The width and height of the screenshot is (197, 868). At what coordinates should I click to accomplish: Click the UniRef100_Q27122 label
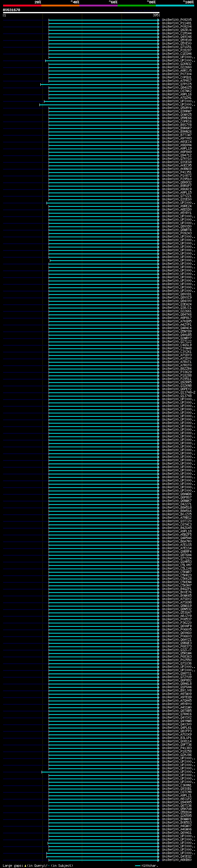[176, 341]
